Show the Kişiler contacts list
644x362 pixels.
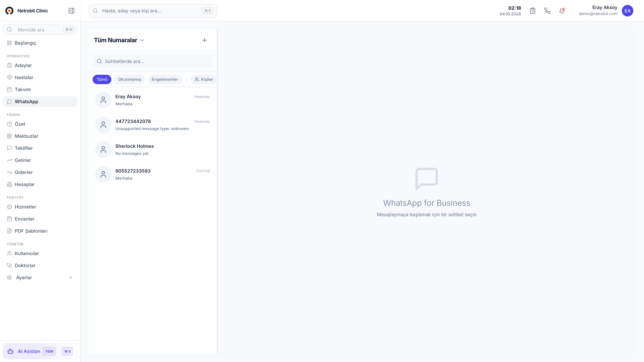tap(204, 79)
